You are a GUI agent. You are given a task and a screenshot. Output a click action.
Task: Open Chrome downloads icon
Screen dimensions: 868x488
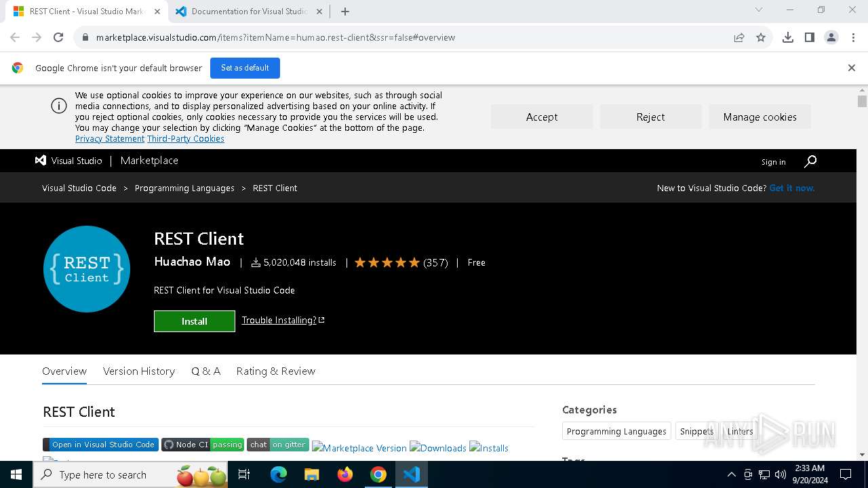[x=788, y=37]
